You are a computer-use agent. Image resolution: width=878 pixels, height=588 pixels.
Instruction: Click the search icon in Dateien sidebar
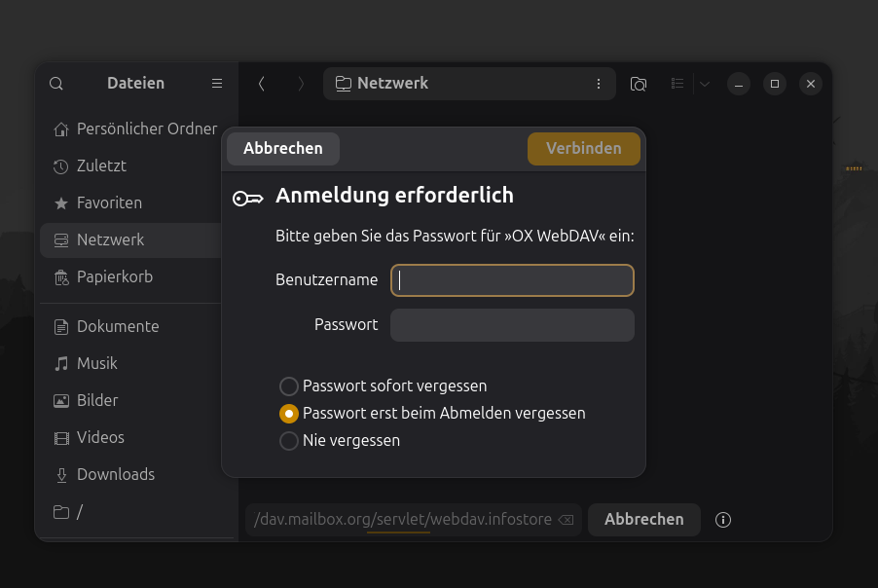point(56,84)
